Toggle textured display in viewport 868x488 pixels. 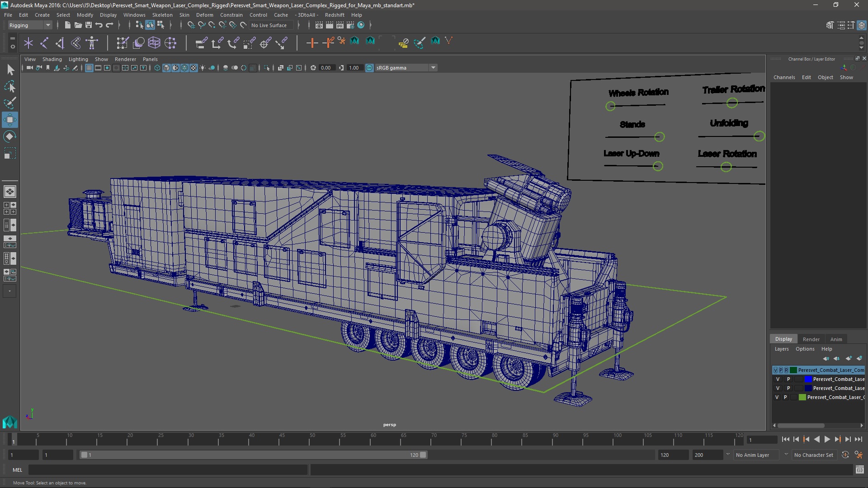(193, 68)
